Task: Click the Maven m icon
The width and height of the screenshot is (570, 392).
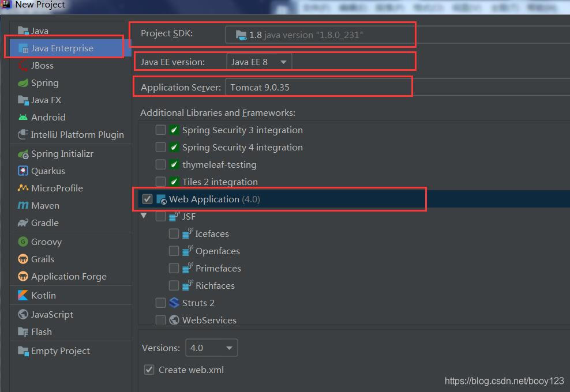Action: point(23,206)
